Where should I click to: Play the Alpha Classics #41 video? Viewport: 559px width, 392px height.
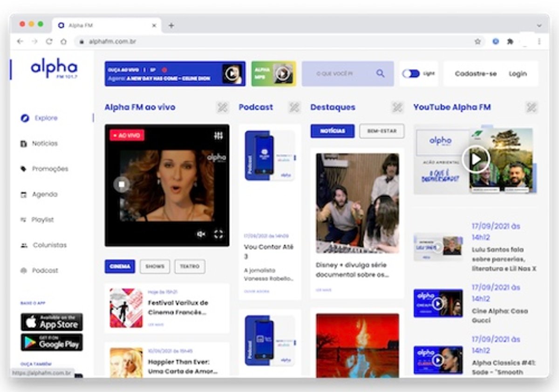click(x=437, y=360)
